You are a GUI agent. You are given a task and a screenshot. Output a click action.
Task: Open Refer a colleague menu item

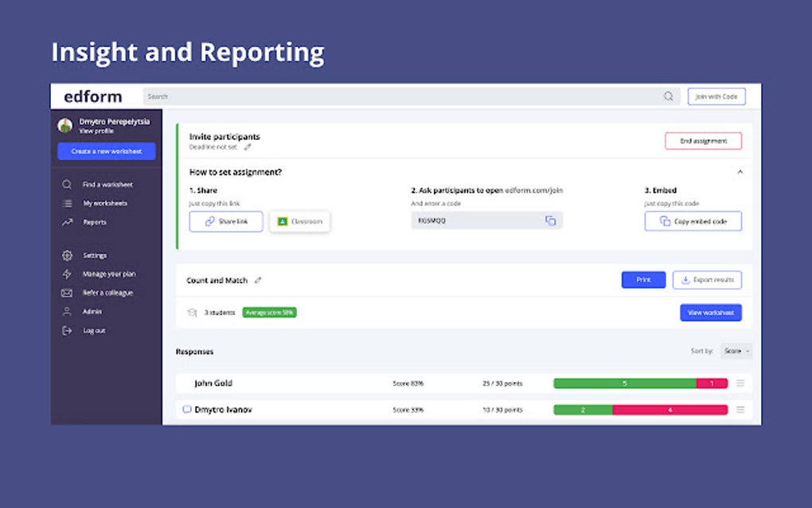point(107,292)
